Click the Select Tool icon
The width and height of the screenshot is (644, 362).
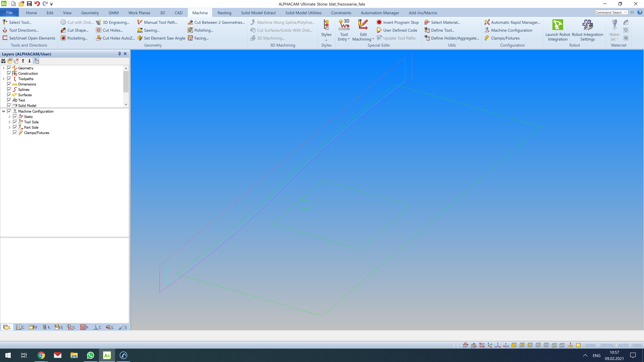(5, 22)
